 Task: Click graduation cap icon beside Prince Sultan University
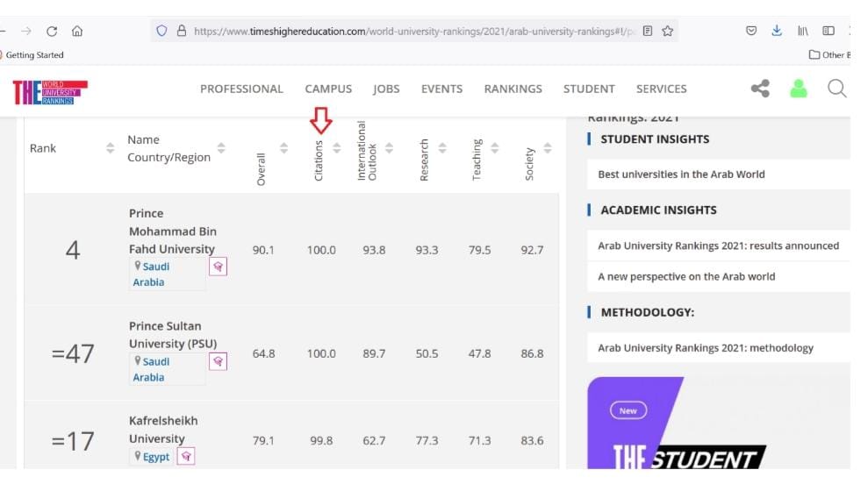(218, 361)
